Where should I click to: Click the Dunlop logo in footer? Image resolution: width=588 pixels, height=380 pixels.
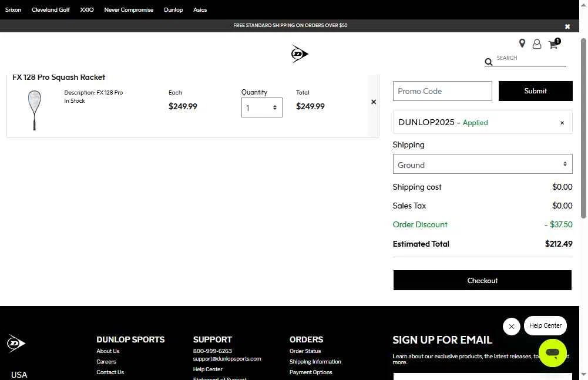click(16, 343)
